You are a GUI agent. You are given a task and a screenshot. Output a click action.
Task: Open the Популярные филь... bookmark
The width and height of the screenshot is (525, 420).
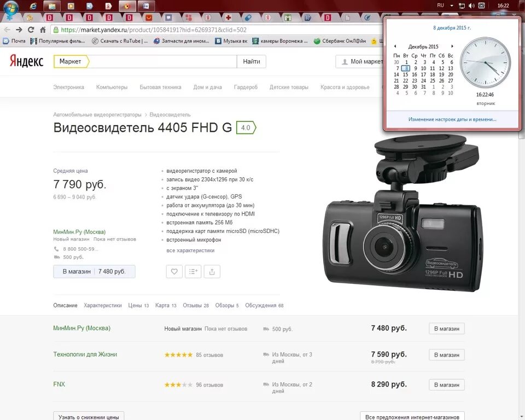point(57,41)
